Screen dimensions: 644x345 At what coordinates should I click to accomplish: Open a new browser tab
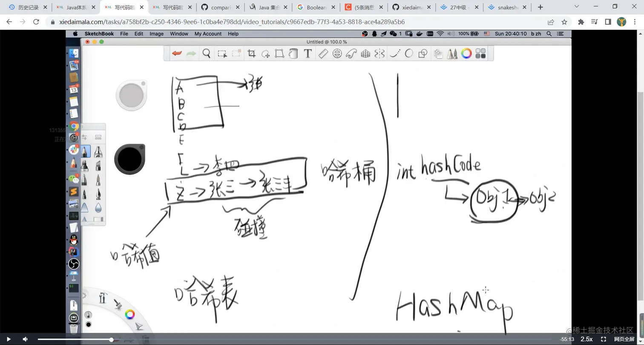(540, 7)
